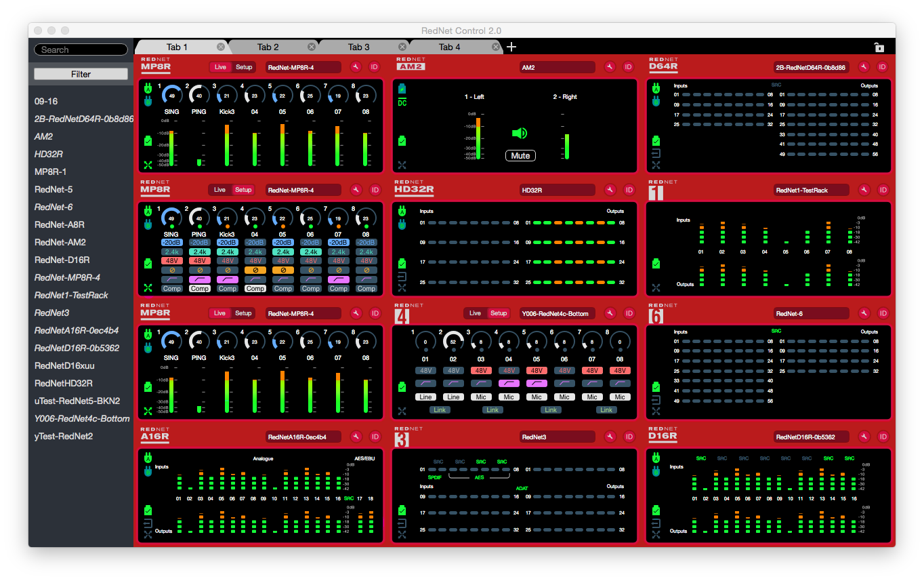The width and height of the screenshot is (924, 581).
Task: Select RedNet-A8R in the sidebar
Action: coord(60,224)
